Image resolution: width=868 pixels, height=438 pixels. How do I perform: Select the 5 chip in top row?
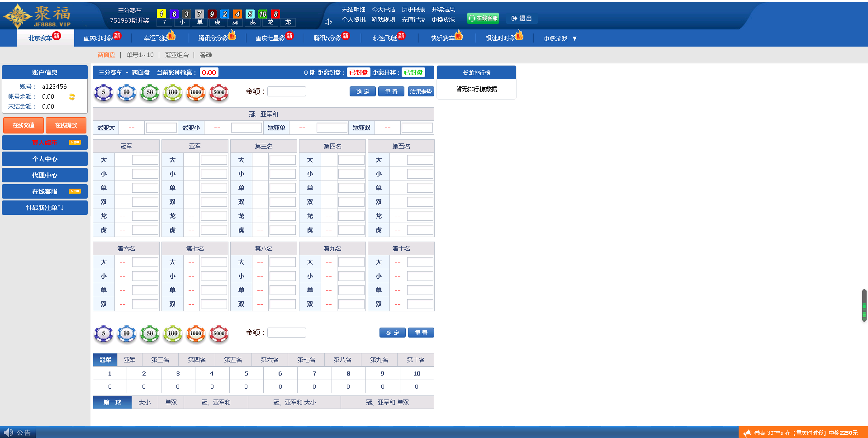tap(104, 92)
